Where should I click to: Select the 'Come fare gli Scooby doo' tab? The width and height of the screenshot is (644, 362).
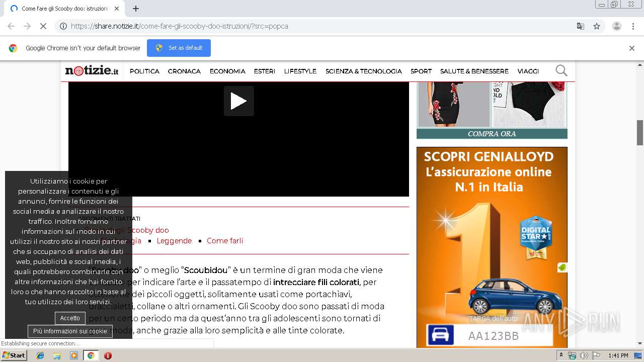64,9
